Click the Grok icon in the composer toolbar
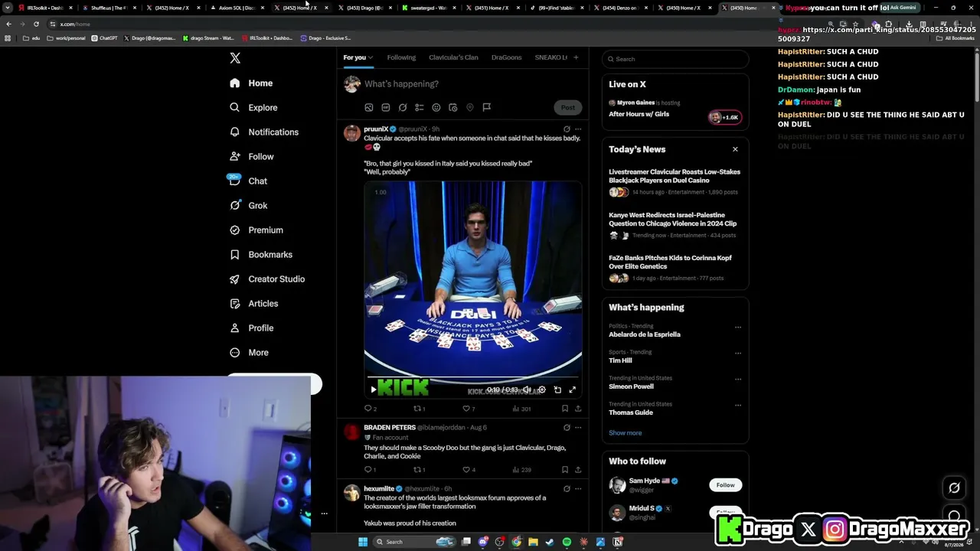Image resolution: width=980 pixels, height=551 pixels. click(403, 107)
